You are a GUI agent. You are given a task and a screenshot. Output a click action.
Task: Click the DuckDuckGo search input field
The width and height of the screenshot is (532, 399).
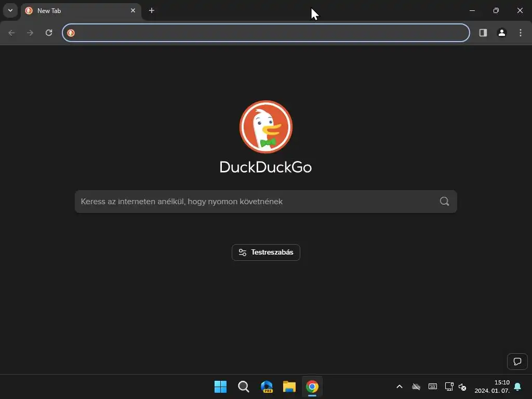266,202
